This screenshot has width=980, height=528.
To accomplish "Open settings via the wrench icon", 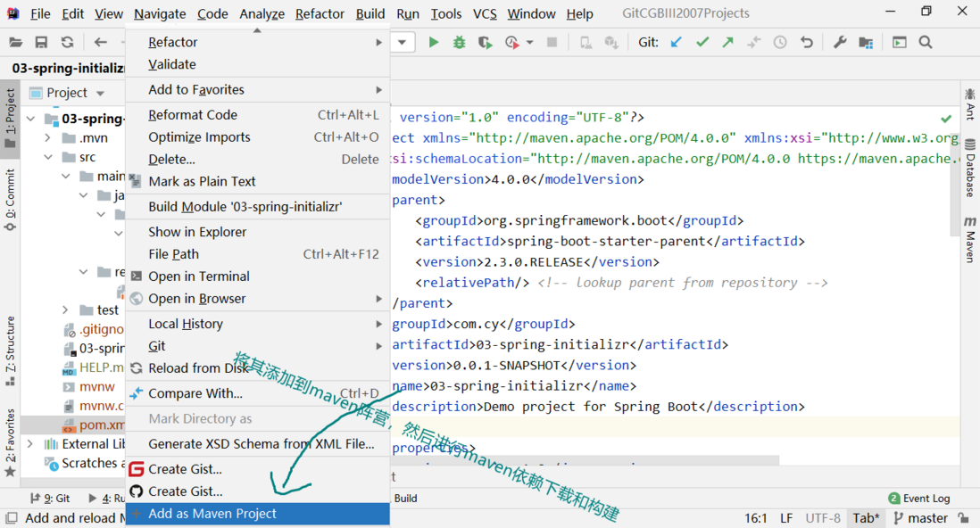I will 839,43.
